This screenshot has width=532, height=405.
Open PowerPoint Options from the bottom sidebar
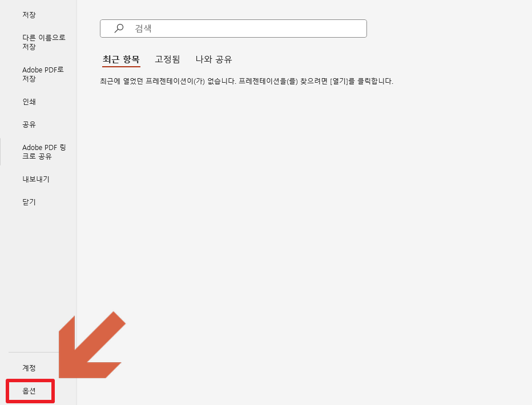pyautogui.click(x=30, y=391)
